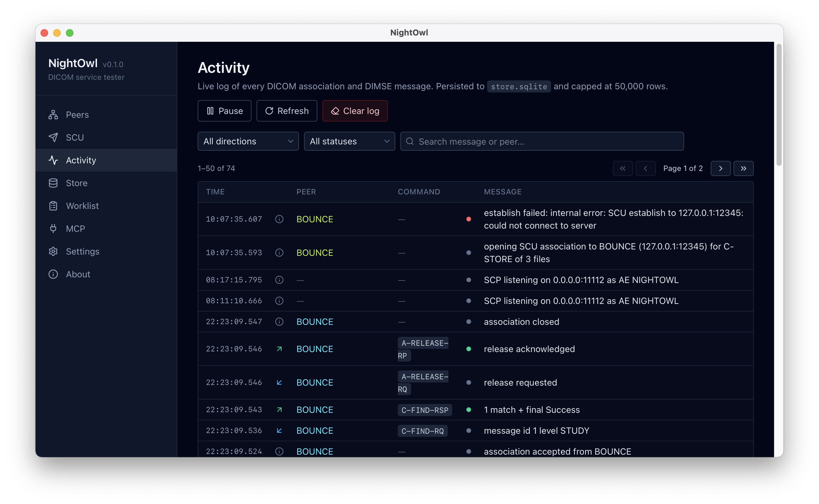Click the C-FIND-RSP command tag

pyautogui.click(x=424, y=410)
